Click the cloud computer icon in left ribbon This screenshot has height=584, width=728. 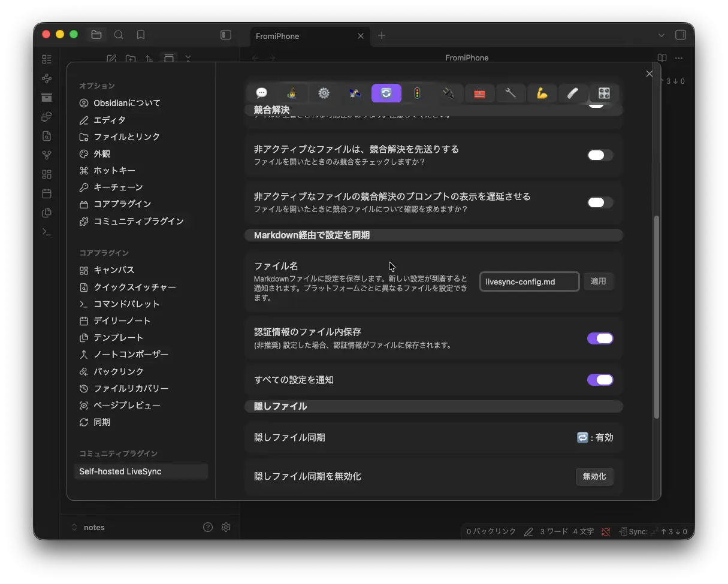(x=47, y=117)
